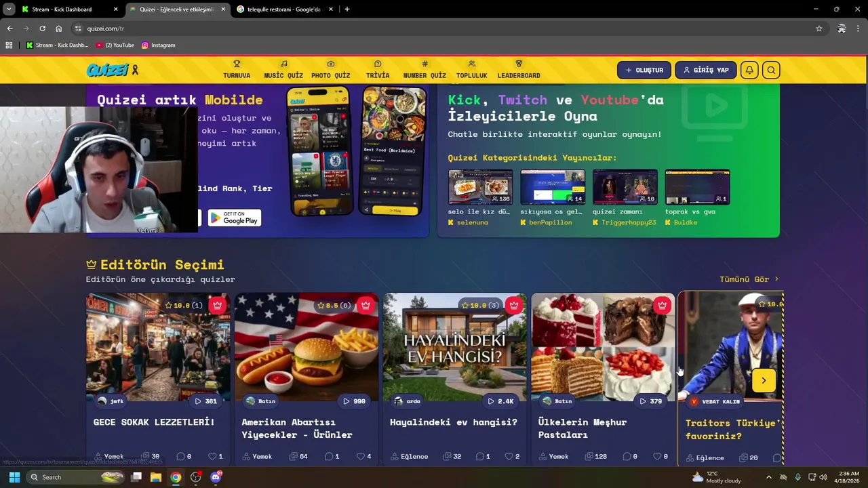Visit the Buldke channel link
The width and height of the screenshot is (868, 488).
click(682, 222)
